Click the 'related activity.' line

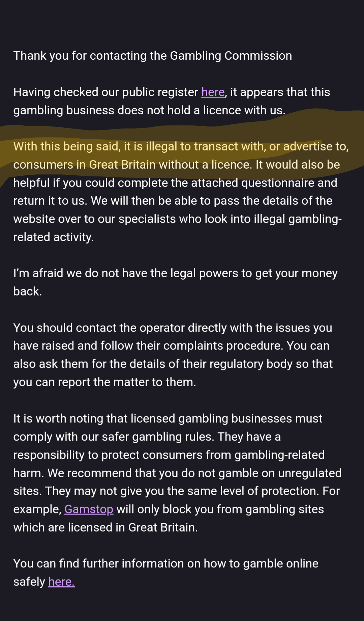(53, 237)
